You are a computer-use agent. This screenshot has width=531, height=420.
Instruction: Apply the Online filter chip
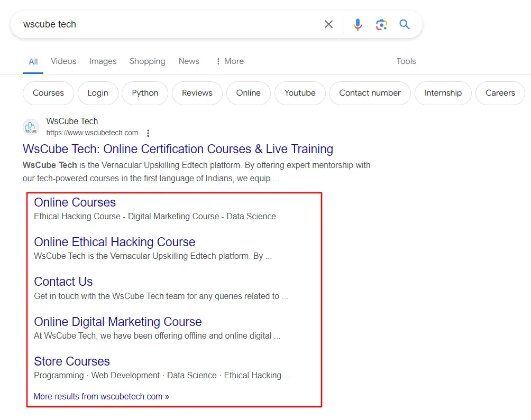pyautogui.click(x=248, y=93)
